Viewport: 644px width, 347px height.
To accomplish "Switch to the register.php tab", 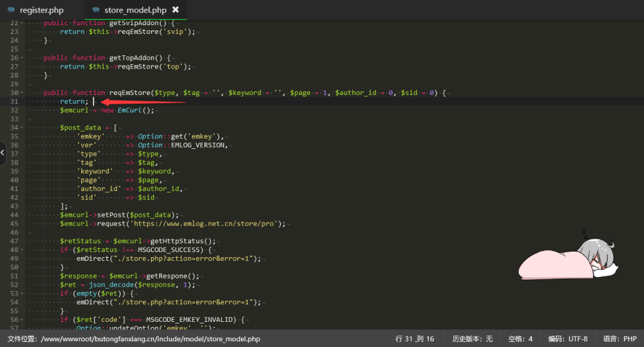I will pos(41,10).
